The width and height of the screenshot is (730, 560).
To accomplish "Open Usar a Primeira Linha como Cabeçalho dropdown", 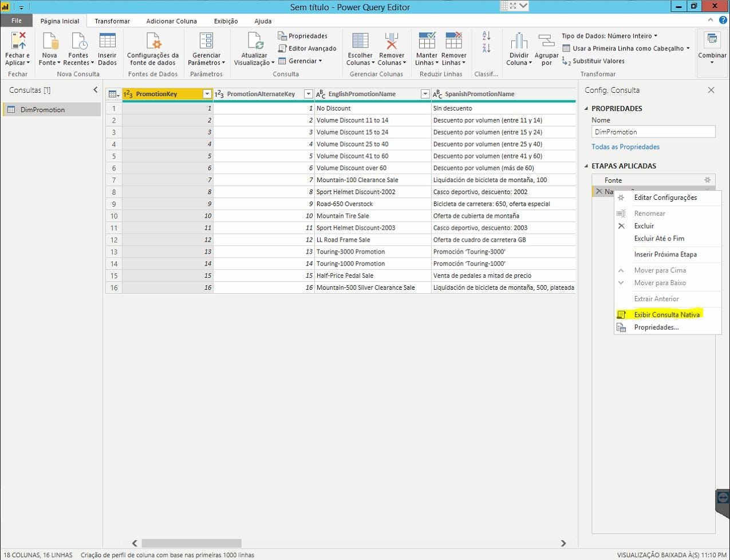I will pos(626,48).
